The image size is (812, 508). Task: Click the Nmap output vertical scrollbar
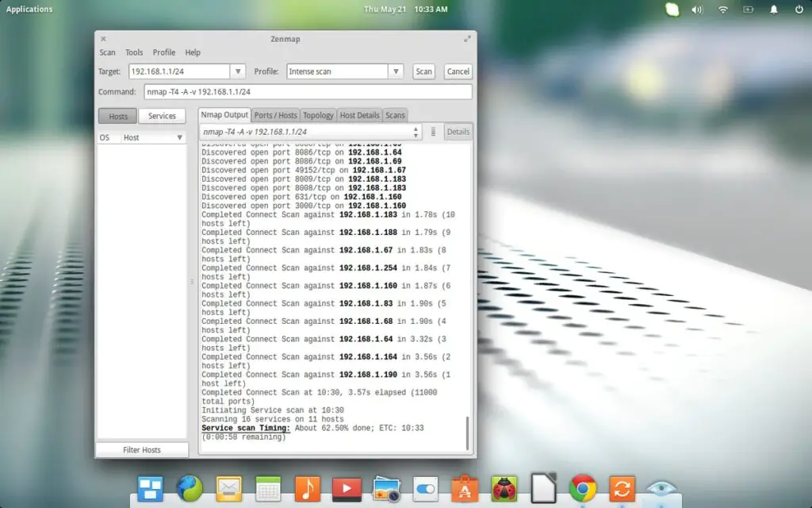pos(468,433)
